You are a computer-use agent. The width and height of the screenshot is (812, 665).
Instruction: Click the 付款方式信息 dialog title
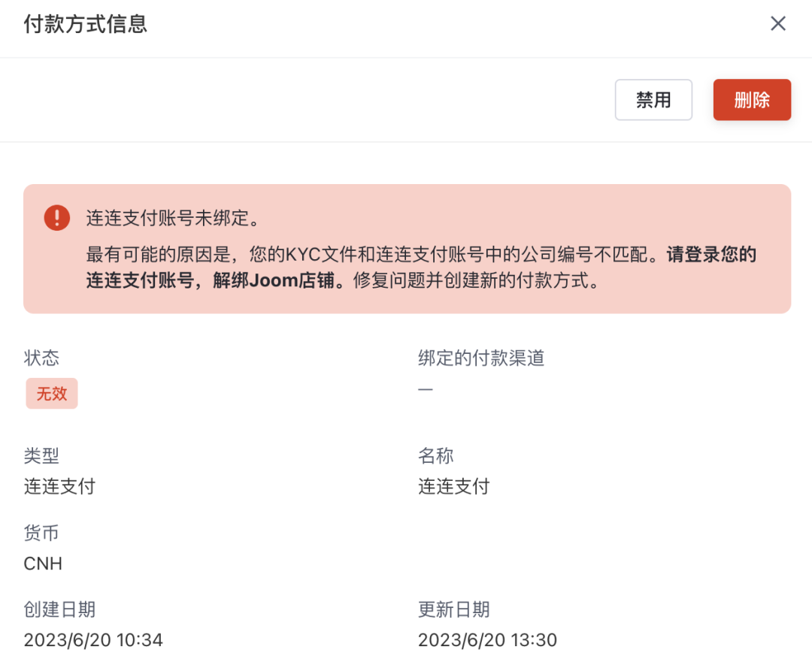[x=84, y=23]
